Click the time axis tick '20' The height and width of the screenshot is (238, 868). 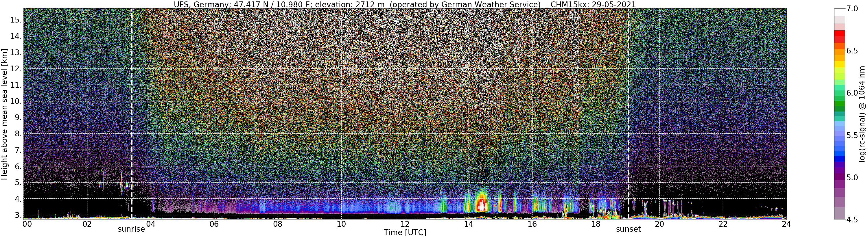point(659,224)
